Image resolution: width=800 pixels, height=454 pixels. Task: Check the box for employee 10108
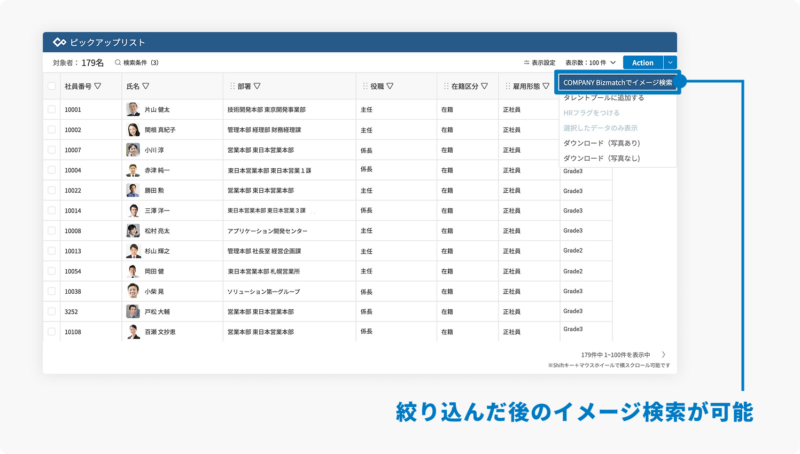(52, 332)
